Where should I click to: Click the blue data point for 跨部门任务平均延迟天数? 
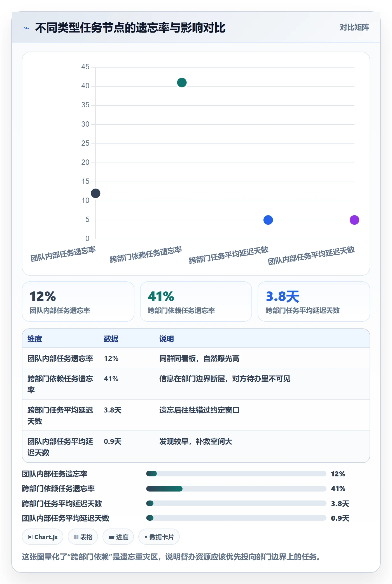tap(268, 220)
